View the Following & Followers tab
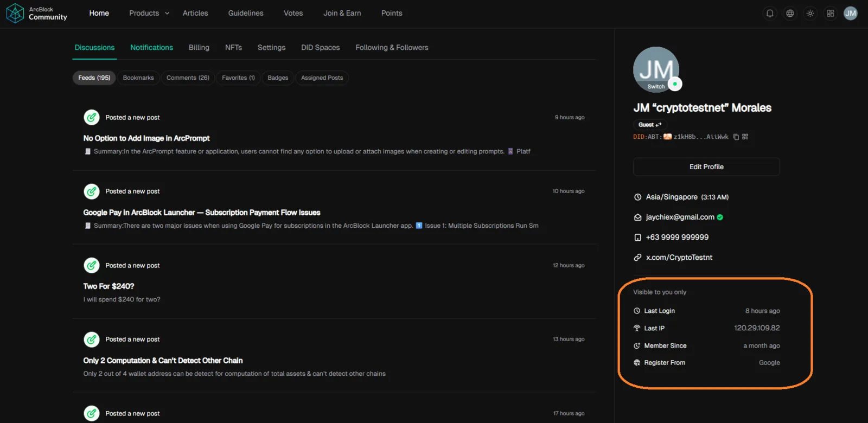This screenshot has height=423, width=868. click(x=392, y=48)
